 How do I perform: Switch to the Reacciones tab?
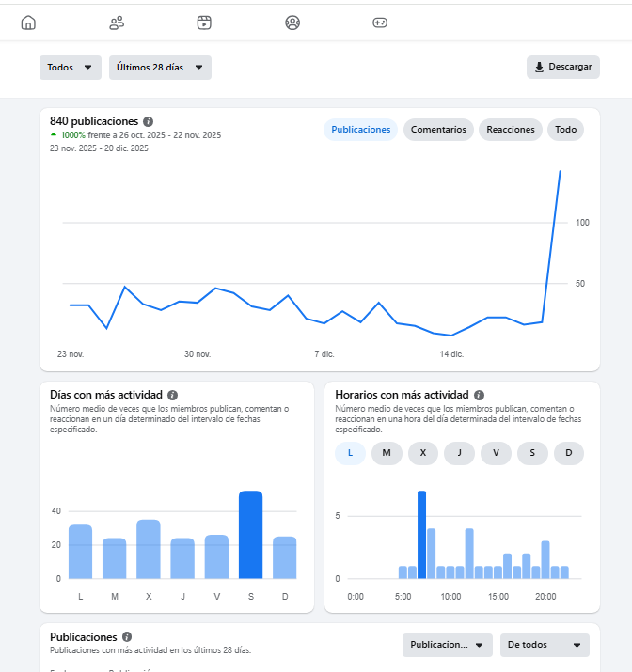511,130
